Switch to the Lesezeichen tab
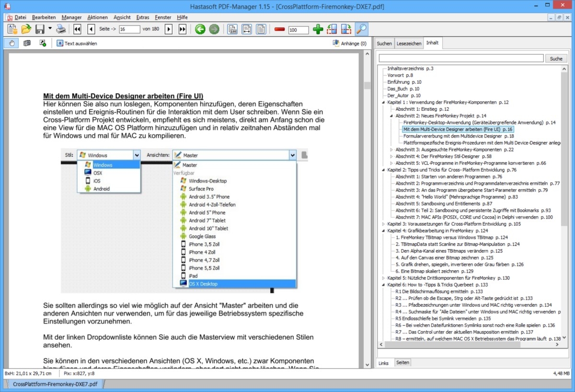Viewport: 575px width, 392px height. 409,44
